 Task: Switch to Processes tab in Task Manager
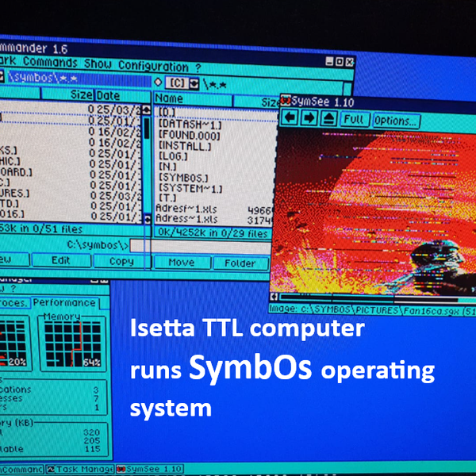click(x=14, y=303)
